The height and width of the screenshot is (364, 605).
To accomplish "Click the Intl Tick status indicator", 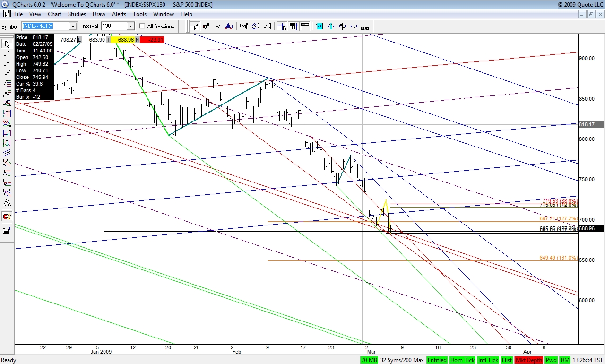I will (488, 360).
